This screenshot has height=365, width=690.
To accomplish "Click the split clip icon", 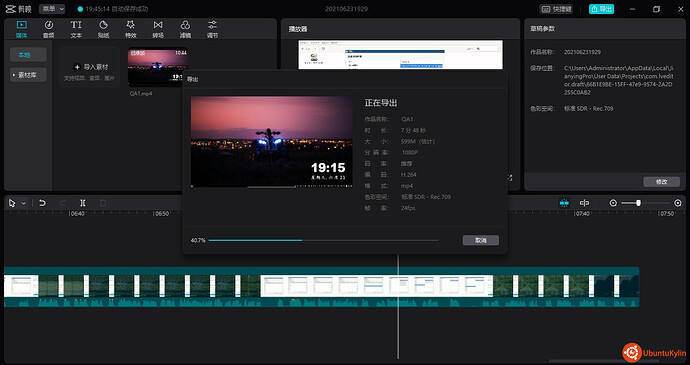I will [x=83, y=203].
